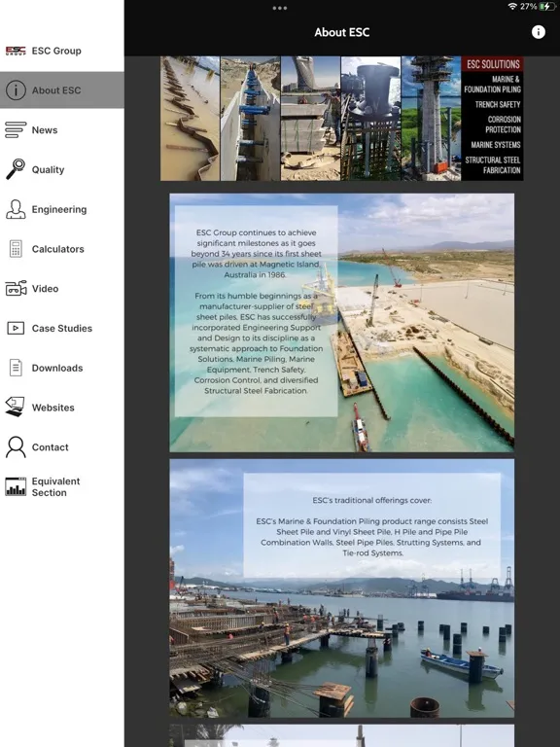Viewport: 560px width, 747px height.
Task: Open the ESC Group menu label
Action: coord(56,51)
